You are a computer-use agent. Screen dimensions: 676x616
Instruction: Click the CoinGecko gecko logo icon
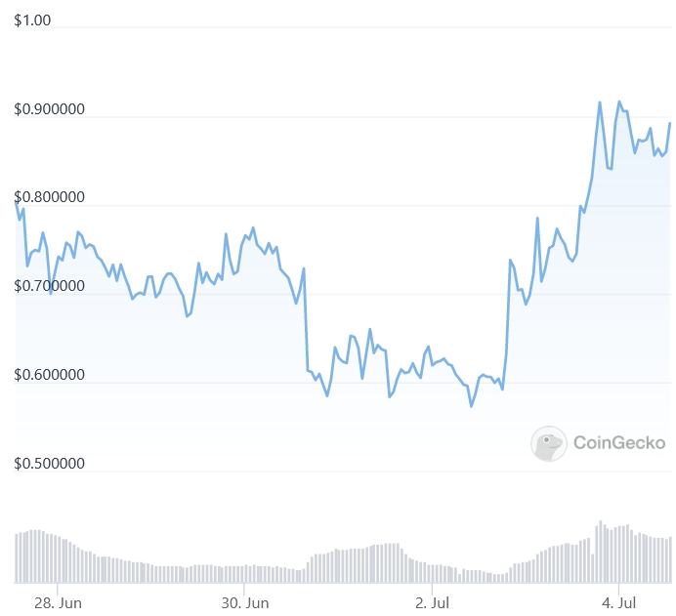tap(548, 443)
